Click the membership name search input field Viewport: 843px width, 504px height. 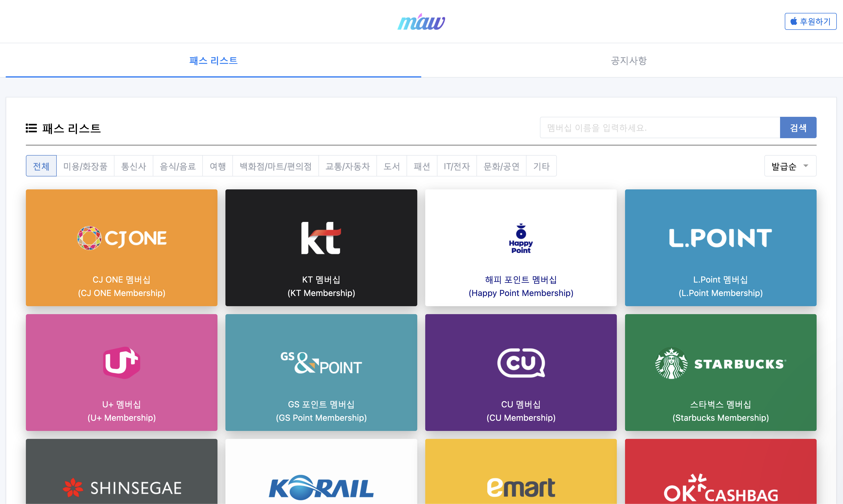coord(659,127)
